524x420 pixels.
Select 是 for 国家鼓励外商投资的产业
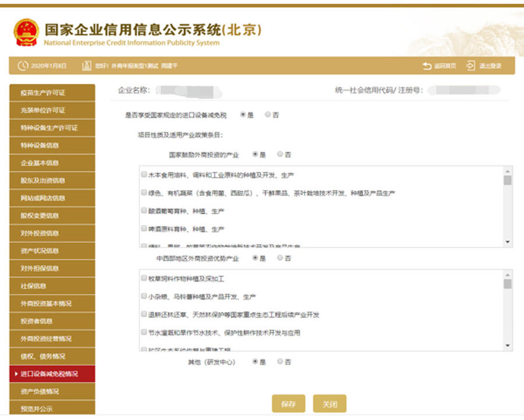click(255, 154)
